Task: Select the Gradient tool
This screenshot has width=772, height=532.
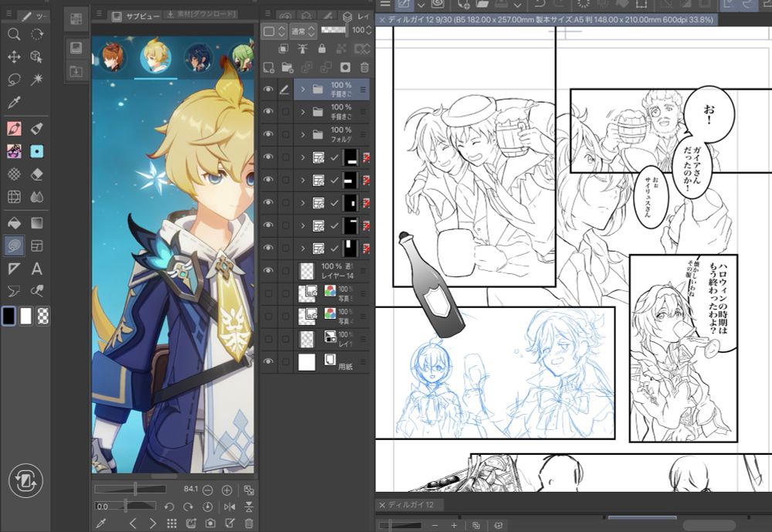Action: pos(36,223)
